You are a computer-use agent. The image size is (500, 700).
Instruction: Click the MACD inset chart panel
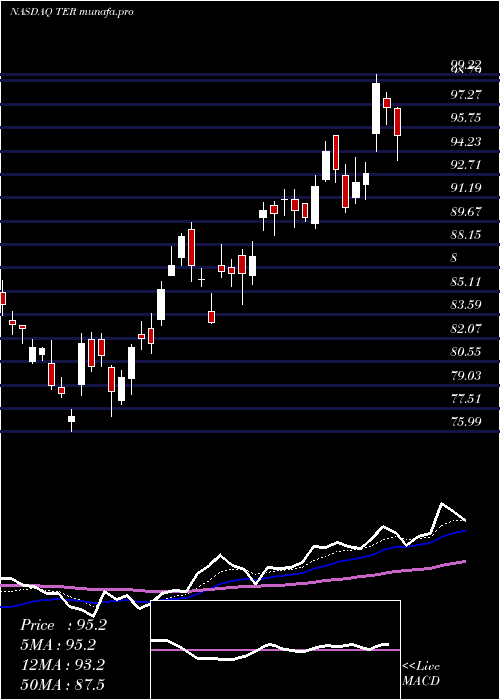pos(275,650)
